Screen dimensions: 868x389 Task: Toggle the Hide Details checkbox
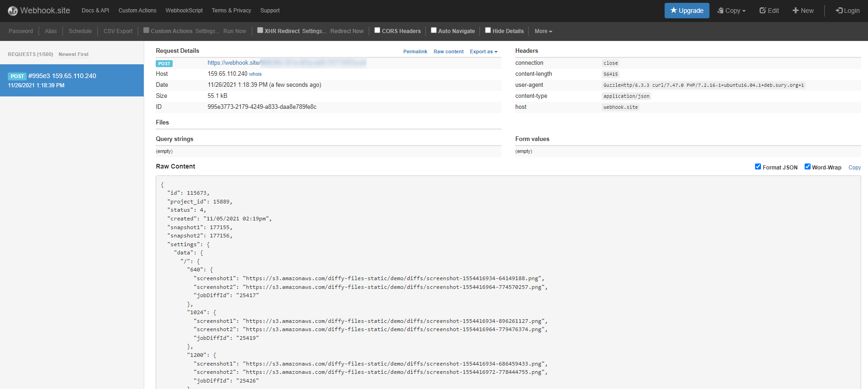(488, 30)
